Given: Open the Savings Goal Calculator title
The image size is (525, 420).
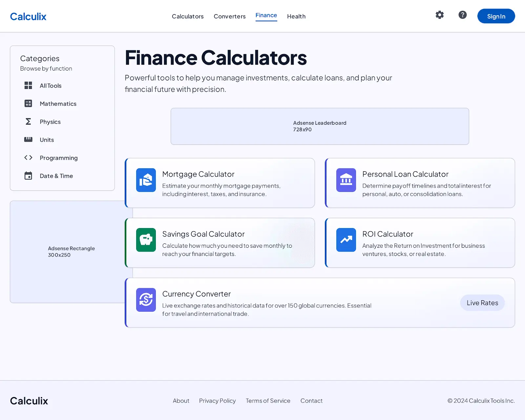Looking at the screenshot, I should pos(203,234).
